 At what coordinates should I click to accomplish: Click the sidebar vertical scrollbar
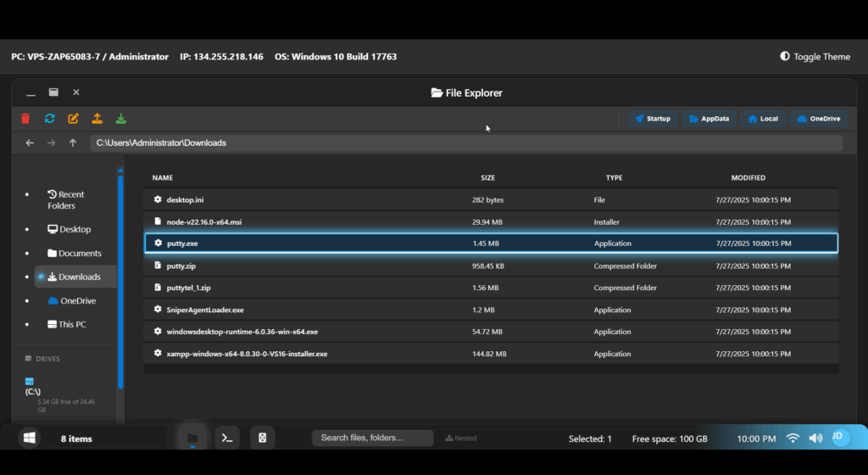click(x=120, y=280)
